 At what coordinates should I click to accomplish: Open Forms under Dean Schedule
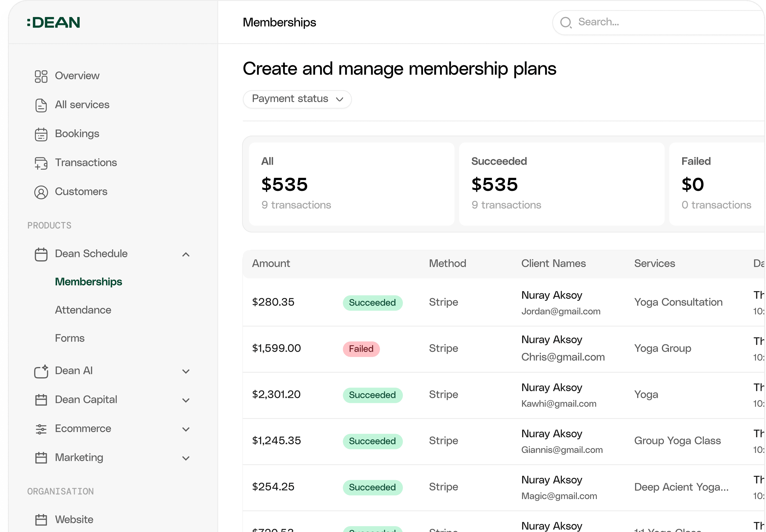(x=70, y=338)
